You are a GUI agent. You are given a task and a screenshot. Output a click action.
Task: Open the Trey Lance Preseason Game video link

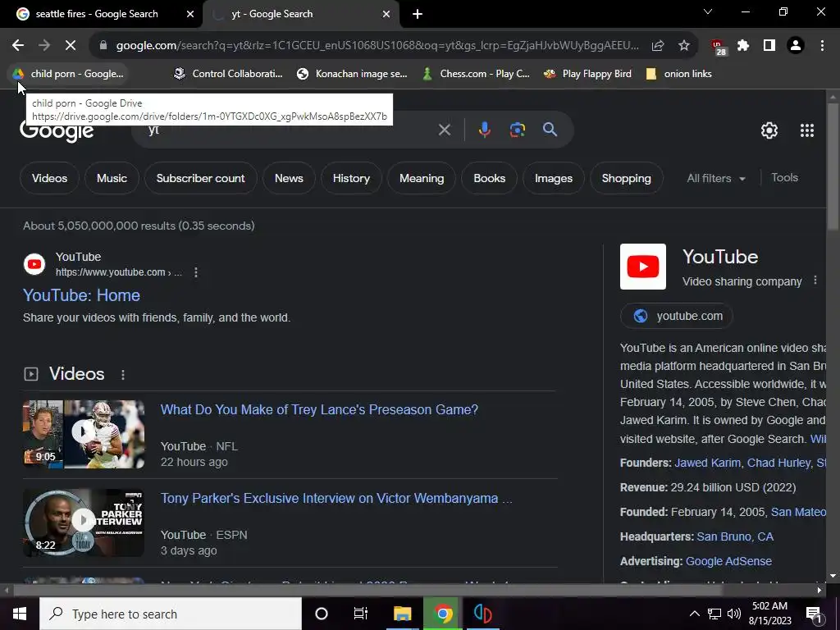pos(319,410)
